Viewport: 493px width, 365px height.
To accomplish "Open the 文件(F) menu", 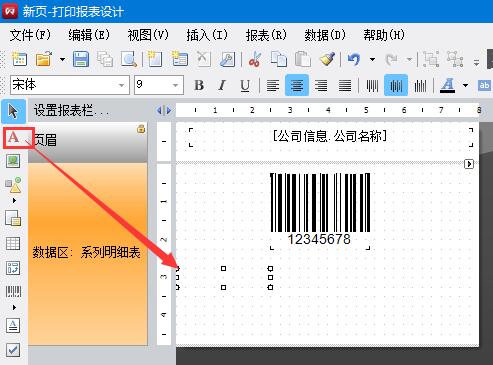I will click(30, 35).
